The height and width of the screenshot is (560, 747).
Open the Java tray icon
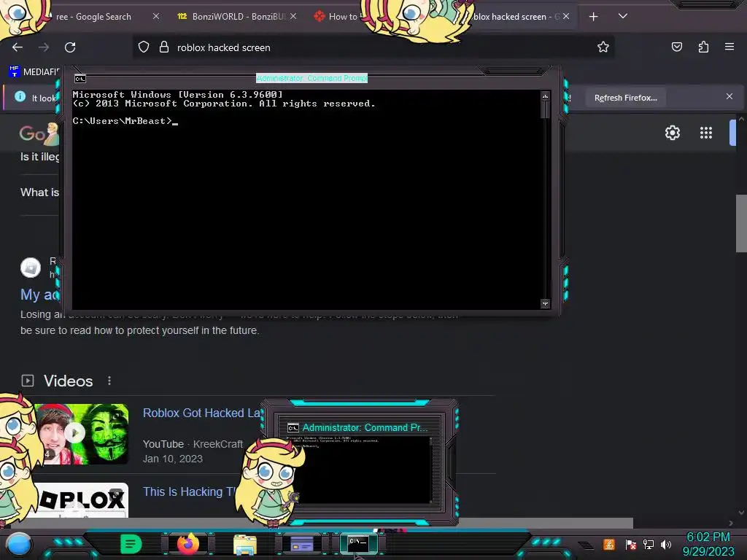tap(609, 544)
